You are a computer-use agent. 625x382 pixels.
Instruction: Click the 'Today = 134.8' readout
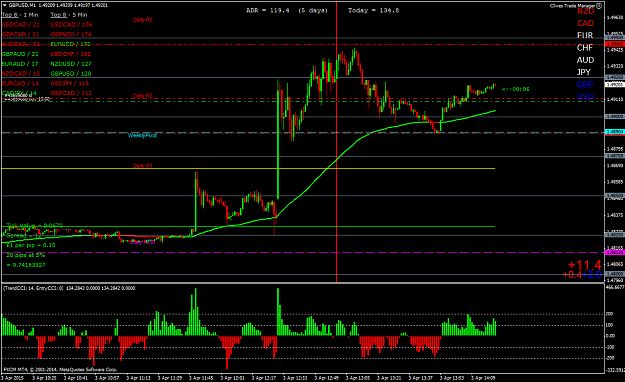(x=373, y=10)
